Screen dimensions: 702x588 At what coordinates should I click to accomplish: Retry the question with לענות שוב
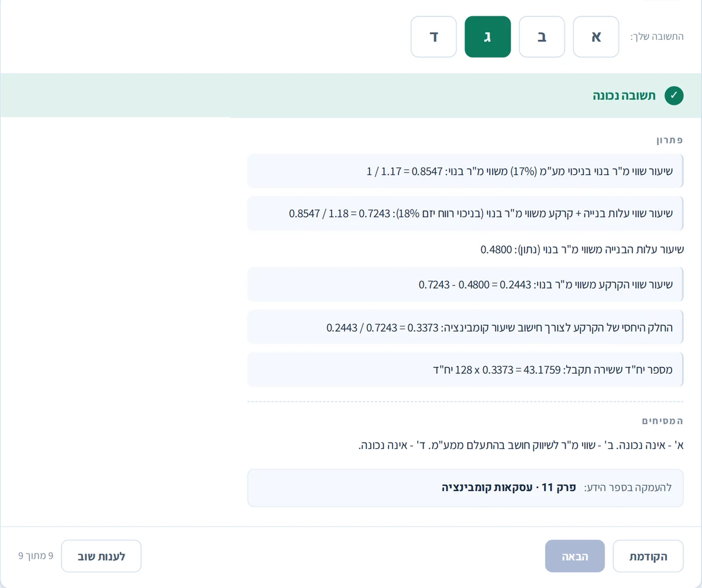(101, 556)
